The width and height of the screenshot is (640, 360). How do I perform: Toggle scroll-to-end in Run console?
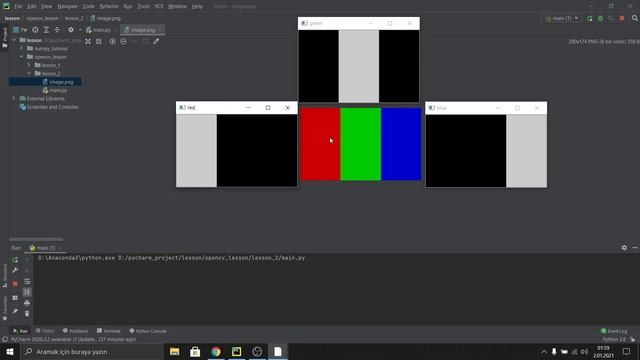click(27, 292)
